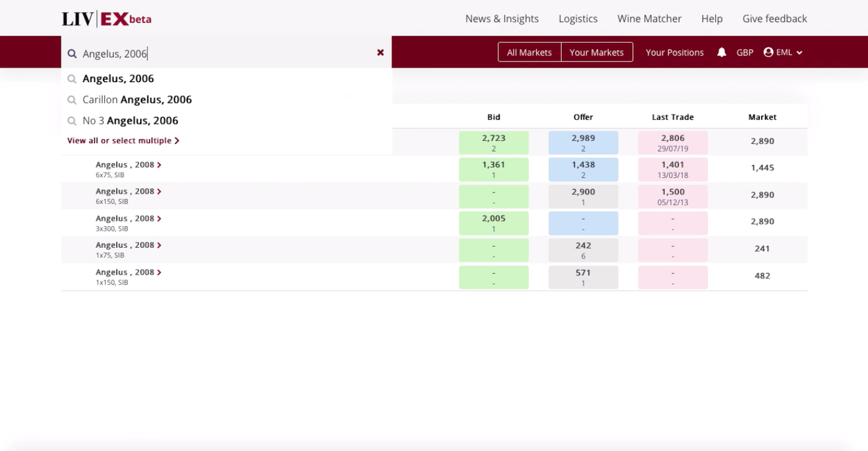Choose suggestion Carillon Angelus, 2006
Viewport: 868px width, 451px height.
coord(137,100)
